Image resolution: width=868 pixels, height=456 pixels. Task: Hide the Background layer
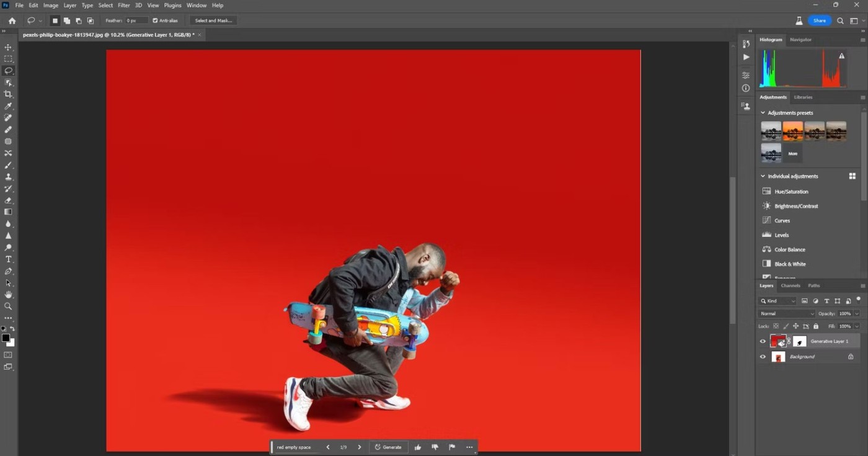pos(763,357)
